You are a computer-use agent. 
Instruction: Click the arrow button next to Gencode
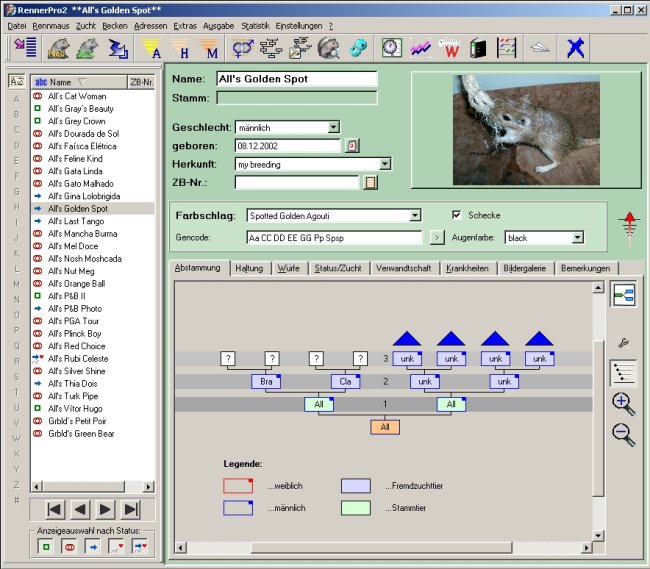coord(436,238)
